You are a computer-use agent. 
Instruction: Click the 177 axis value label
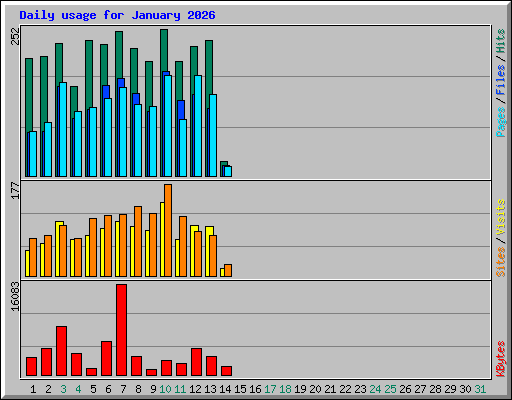point(16,191)
